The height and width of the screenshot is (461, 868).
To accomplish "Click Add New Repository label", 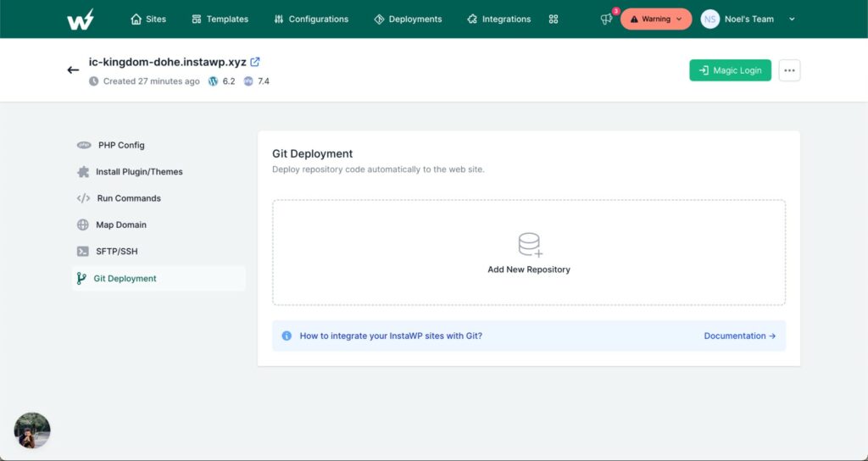I will coord(529,269).
